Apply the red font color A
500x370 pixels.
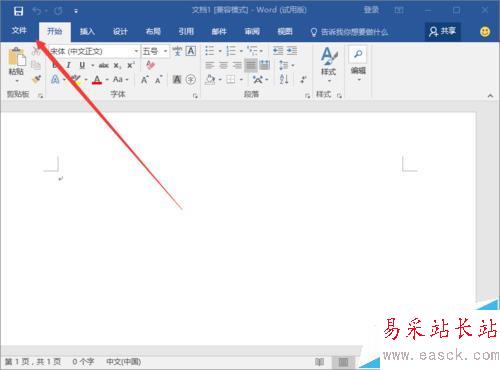pos(97,79)
